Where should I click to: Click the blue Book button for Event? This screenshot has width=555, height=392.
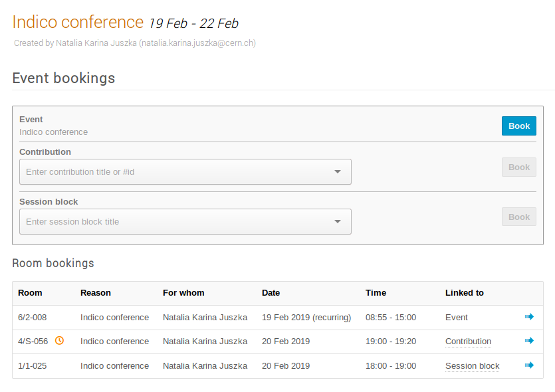[x=519, y=126]
